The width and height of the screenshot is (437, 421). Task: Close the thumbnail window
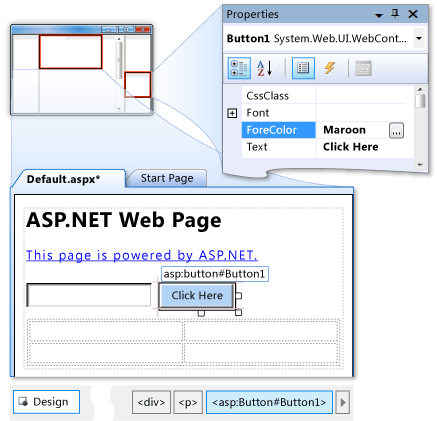click(143, 30)
